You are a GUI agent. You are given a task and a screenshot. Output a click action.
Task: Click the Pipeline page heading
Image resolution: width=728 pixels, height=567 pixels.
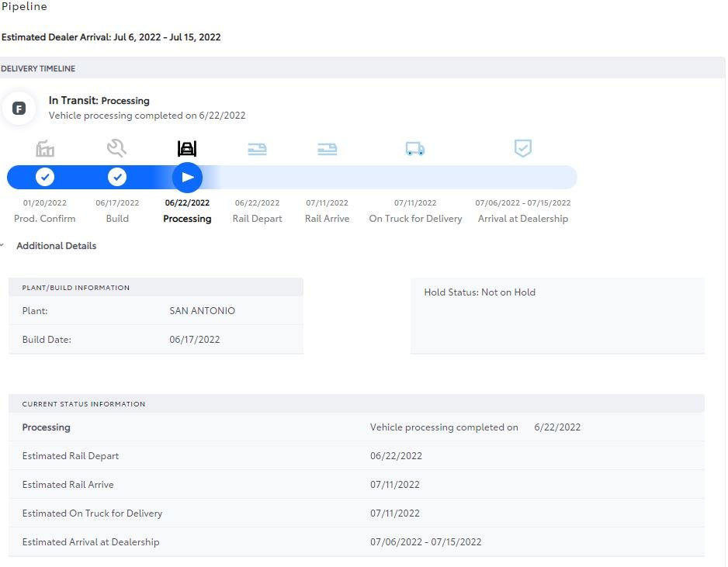24,6
